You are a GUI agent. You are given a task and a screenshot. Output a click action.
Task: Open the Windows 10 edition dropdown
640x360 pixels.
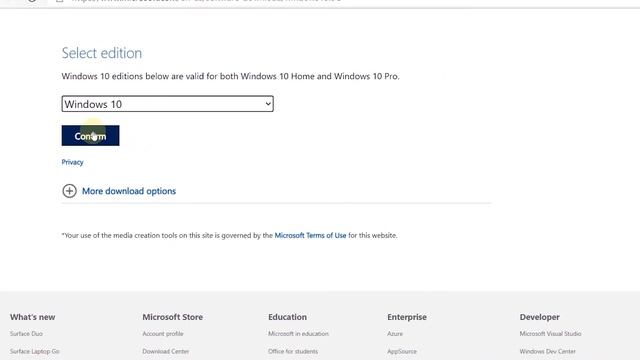(x=167, y=104)
